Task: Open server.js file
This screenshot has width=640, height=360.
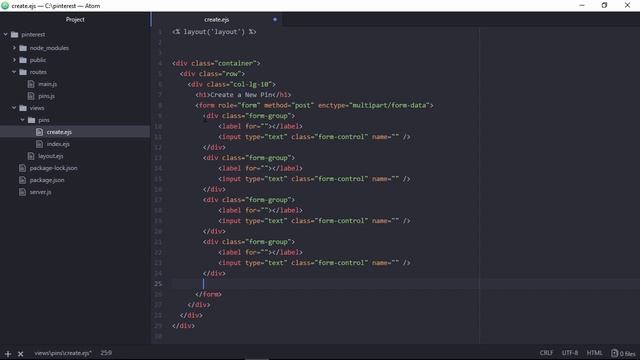Action: tap(40, 192)
